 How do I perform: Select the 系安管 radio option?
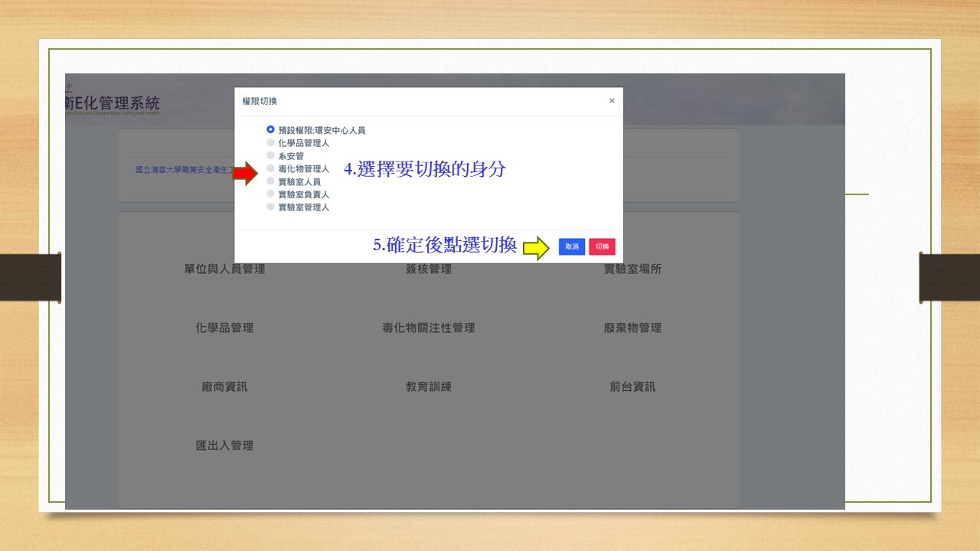click(270, 156)
